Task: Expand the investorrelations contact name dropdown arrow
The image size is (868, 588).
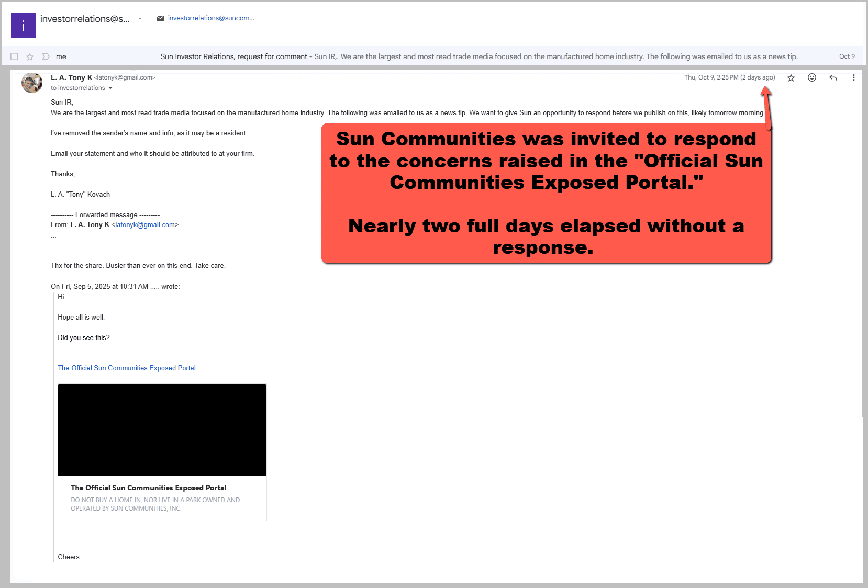Action: pos(140,19)
